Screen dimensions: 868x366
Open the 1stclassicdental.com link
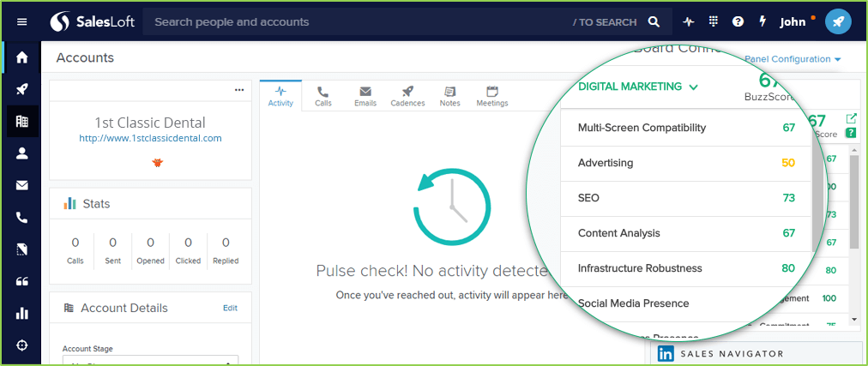tap(151, 138)
